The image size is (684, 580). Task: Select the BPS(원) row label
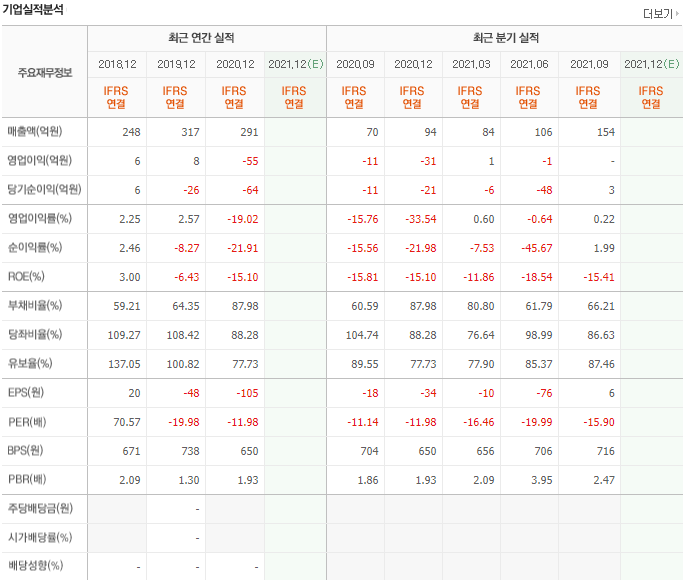[25, 450]
